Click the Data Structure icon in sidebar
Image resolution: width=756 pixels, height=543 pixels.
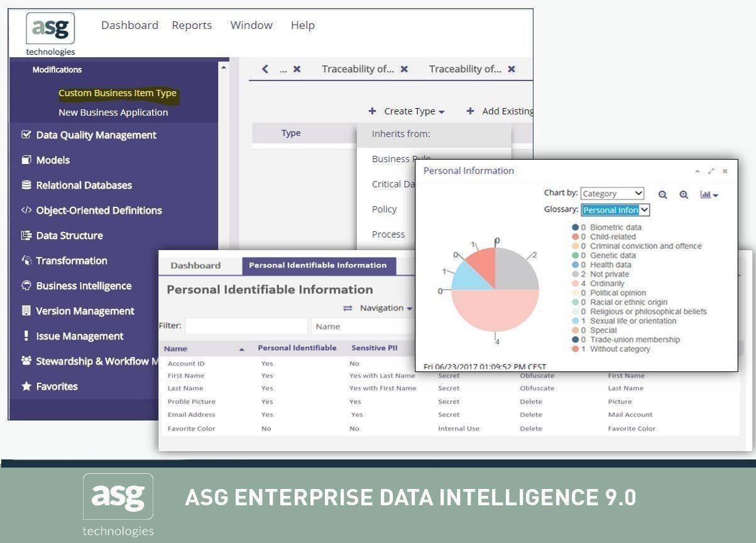coord(26,235)
